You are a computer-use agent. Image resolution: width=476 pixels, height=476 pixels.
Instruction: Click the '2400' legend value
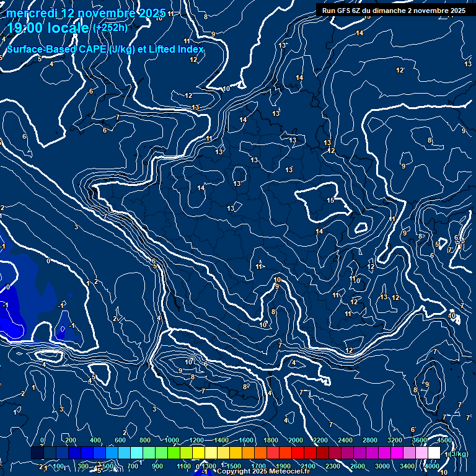345,440
